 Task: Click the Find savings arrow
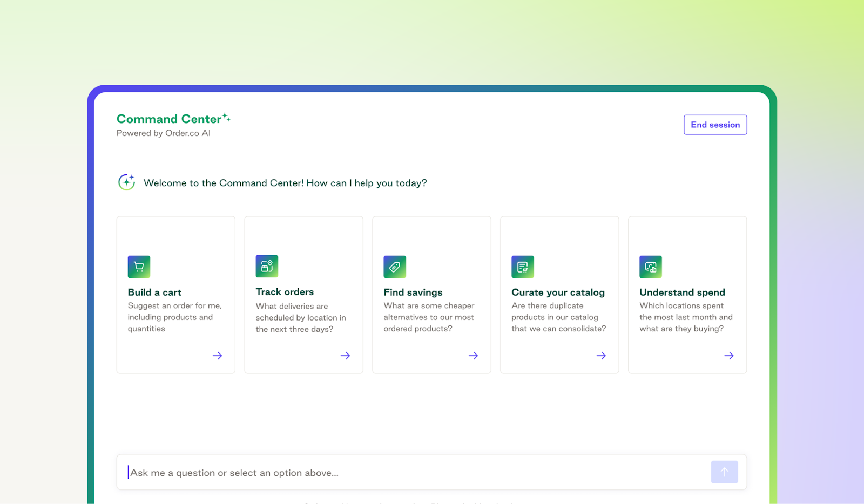(x=474, y=356)
